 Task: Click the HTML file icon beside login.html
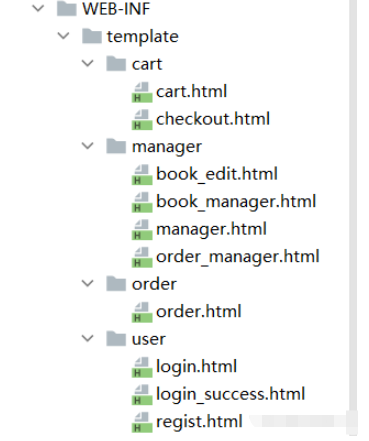142,367
